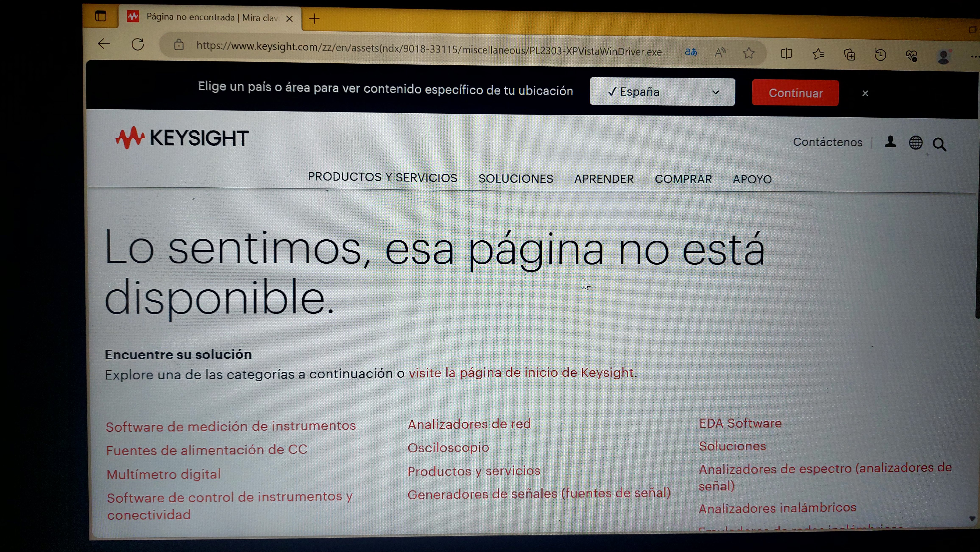This screenshot has width=980, height=552.
Task: Open the Soluciones category link
Action: point(732,446)
